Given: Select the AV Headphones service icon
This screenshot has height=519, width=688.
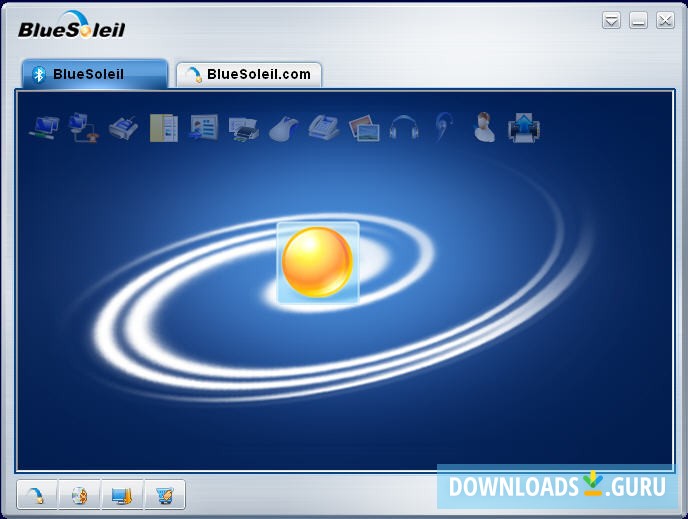Looking at the screenshot, I should [404, 128].
